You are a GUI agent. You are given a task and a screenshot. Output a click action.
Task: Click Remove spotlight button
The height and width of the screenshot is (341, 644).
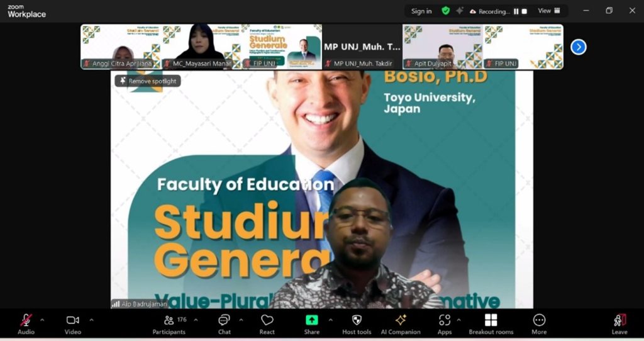[x=148, y=81]
